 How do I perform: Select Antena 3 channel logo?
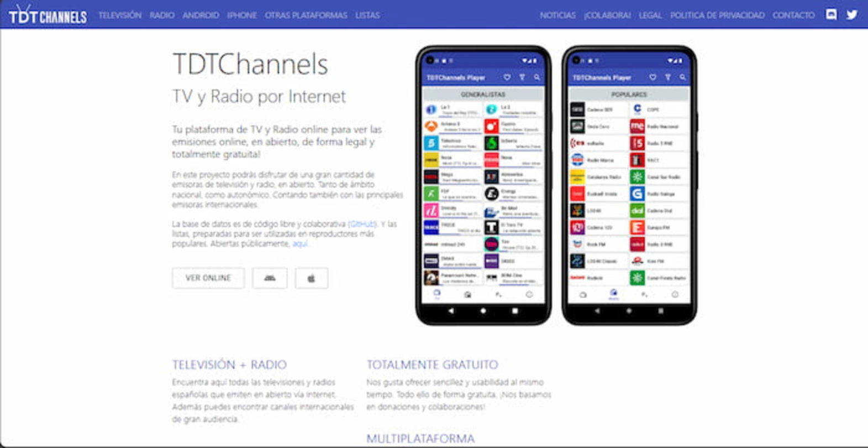click(431, 126)
